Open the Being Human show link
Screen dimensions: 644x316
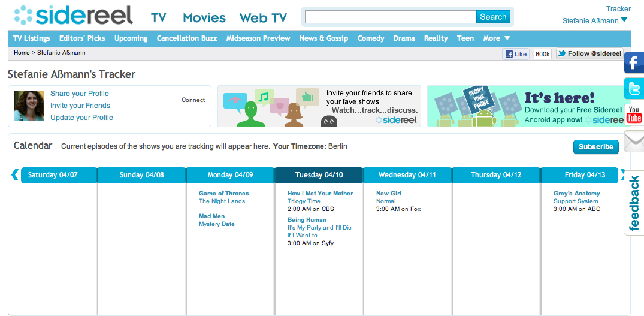(x=307, y=220)
